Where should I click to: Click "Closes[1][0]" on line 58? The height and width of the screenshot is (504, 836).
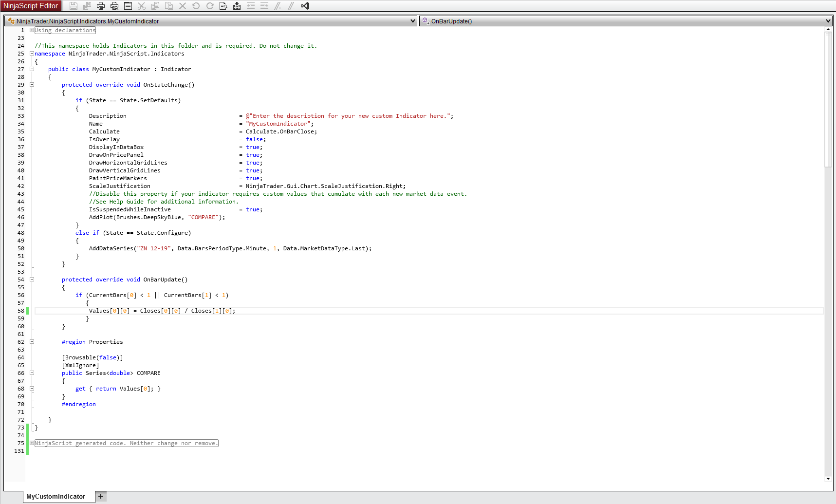[x=211, y=311]
